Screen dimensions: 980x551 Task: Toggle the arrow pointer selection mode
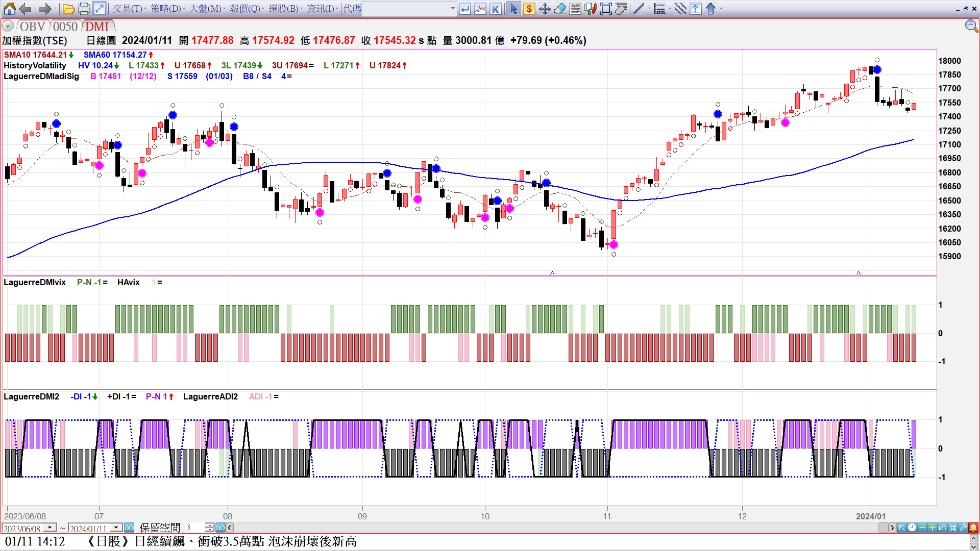(513, 9)
